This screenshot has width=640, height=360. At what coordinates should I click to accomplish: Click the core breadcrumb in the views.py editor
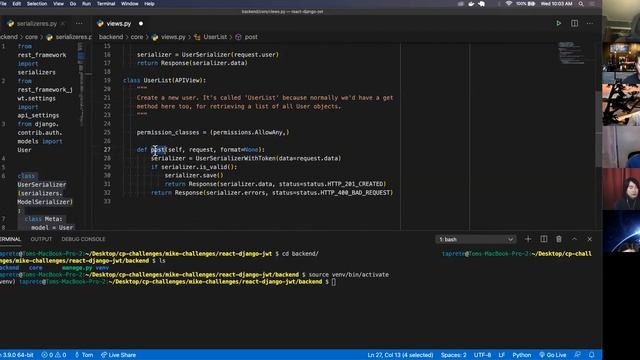click(x=137, y=37)
